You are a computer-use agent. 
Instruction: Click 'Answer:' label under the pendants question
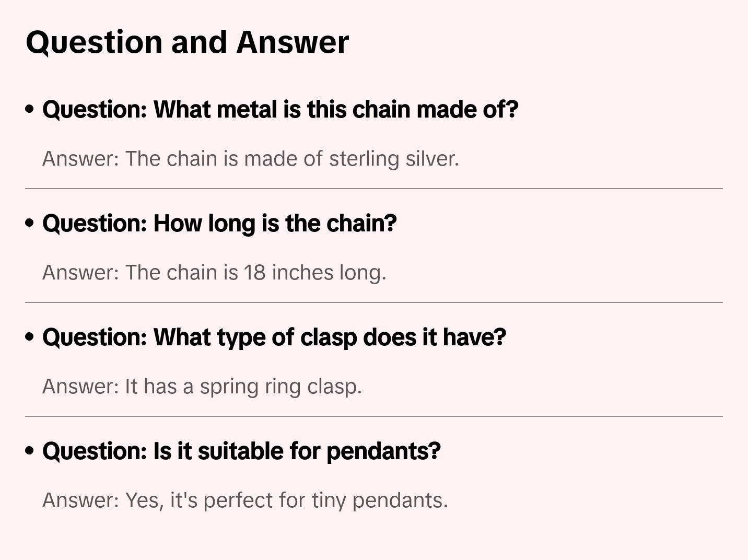(x=81, y=500)
